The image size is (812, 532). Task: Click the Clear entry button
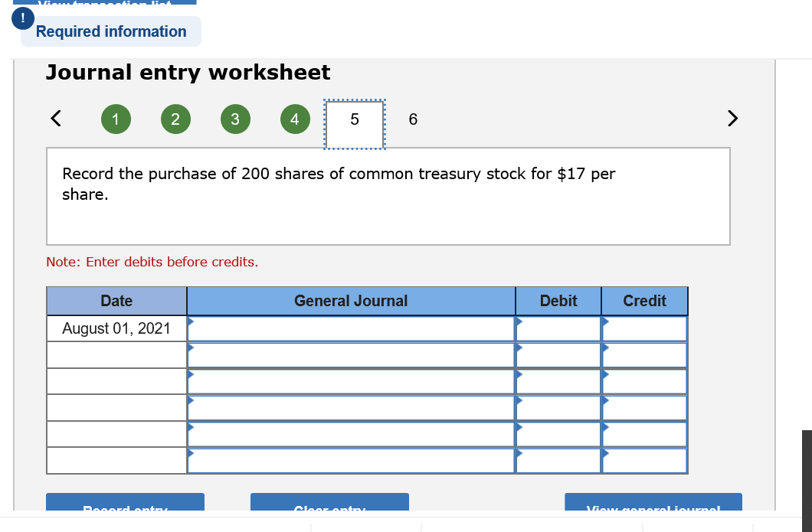point(329,508)
